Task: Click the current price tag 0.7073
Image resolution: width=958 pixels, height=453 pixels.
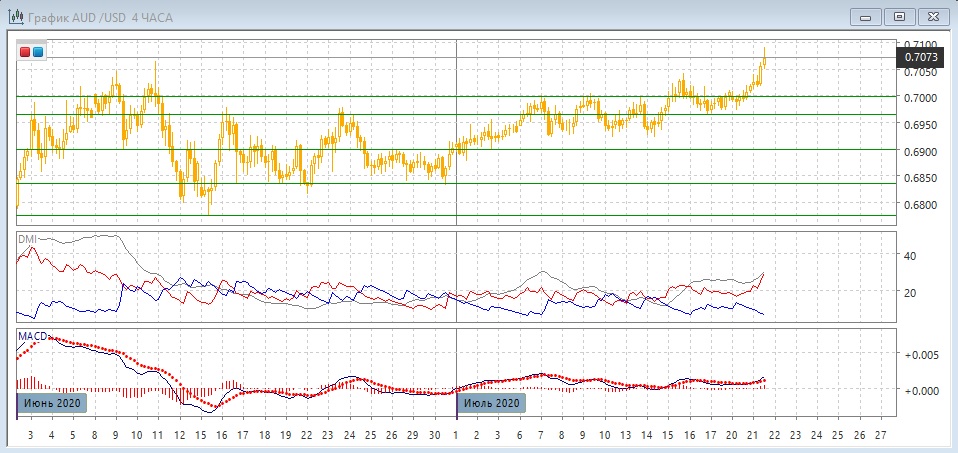Action: [x=921, y=58]
